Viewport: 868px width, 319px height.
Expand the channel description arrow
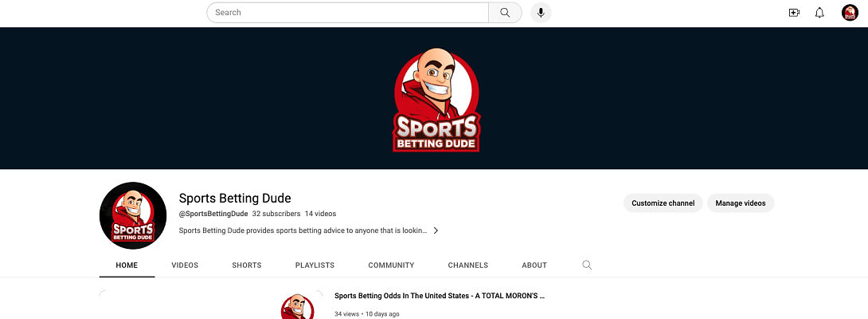click(436, 230)
